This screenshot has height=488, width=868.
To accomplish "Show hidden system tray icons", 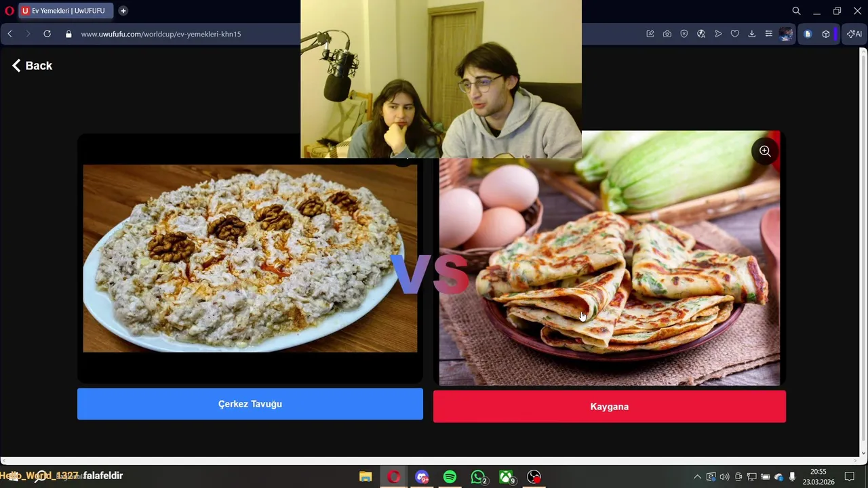I will (697, 476).
